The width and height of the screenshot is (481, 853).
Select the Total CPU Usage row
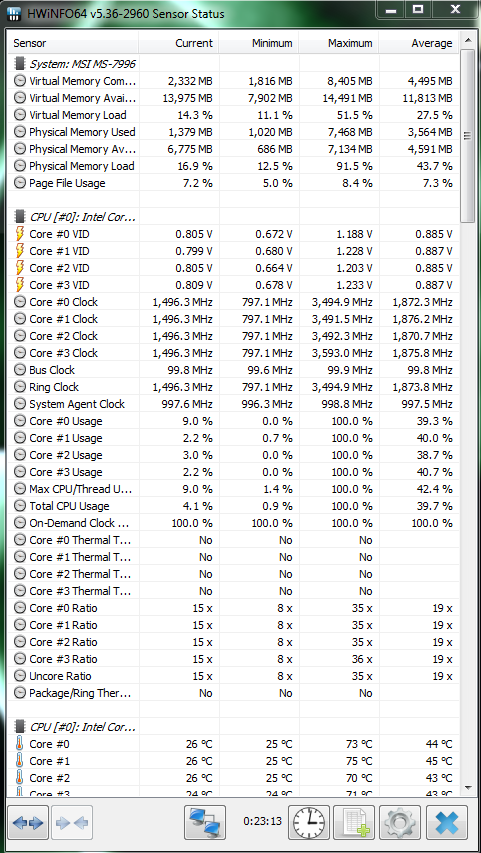click(233, 506)
